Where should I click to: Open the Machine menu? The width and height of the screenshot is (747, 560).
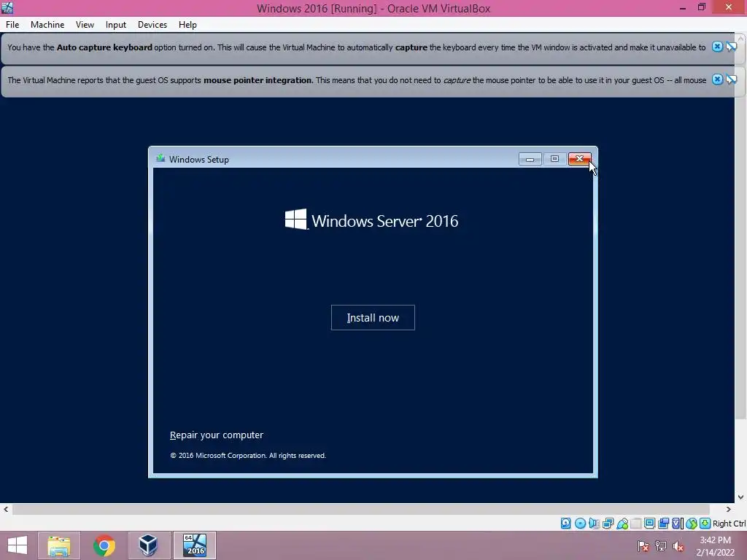pyautogui.click(x=47, y=25)
